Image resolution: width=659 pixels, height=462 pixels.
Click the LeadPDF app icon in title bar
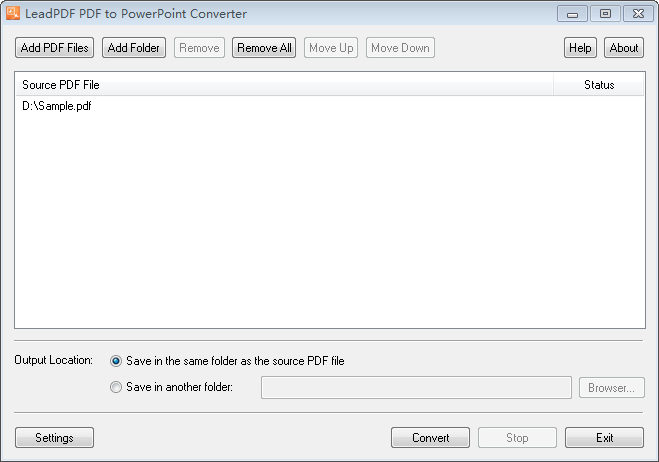[x=13, y=14]
